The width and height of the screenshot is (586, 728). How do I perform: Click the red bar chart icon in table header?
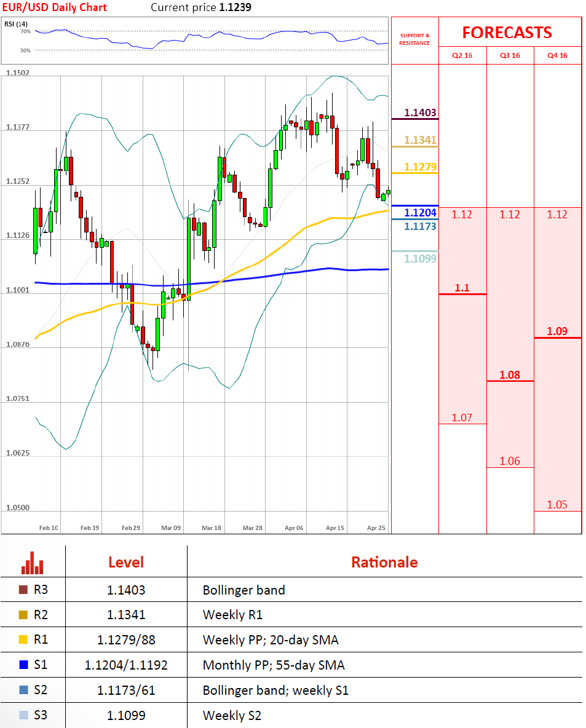(x=33, y=561)
